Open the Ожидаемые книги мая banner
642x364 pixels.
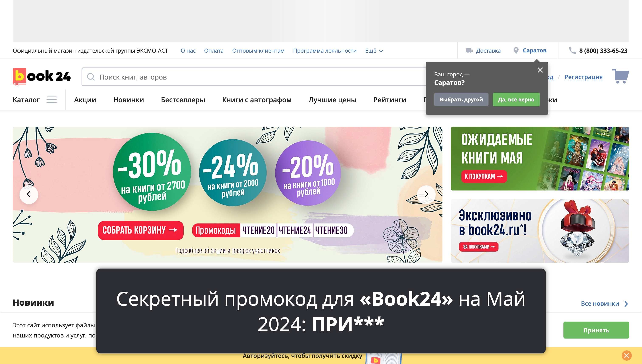click(540, 158)
